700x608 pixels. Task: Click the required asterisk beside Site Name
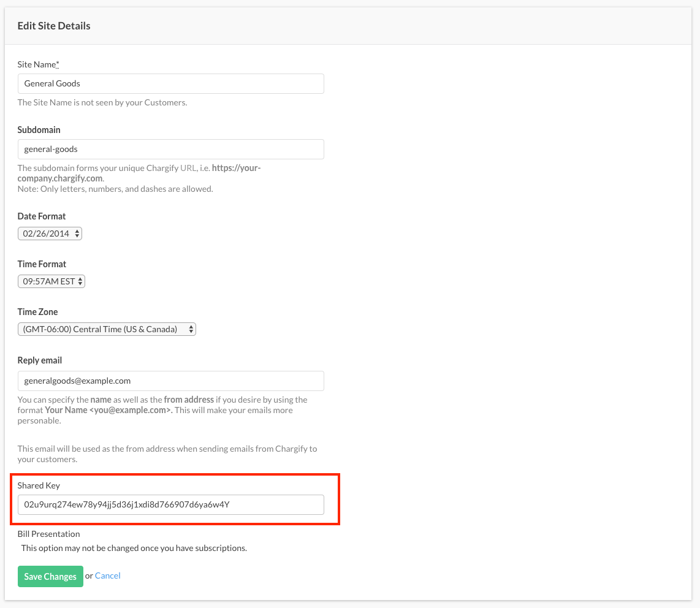58,64
